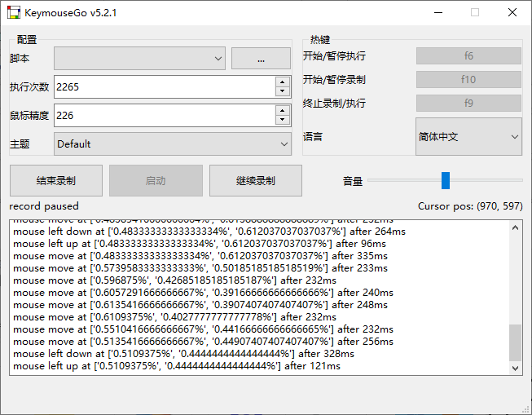Image resolution: width=532 pixels, height=415 pixels.
Task: Click log line 'mouse left down' after 264ms
Action: coord(209,232)
